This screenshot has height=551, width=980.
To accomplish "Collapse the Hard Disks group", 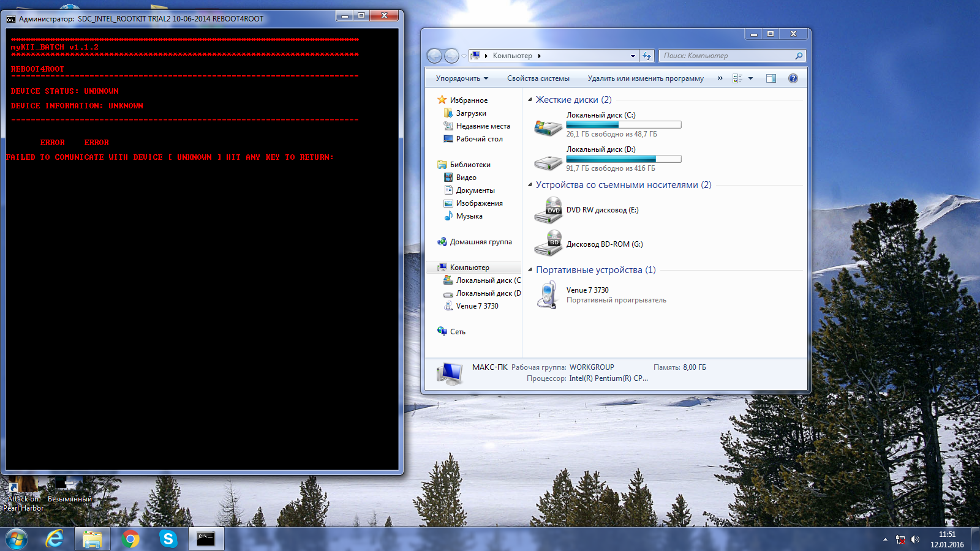I will [530, 100].
